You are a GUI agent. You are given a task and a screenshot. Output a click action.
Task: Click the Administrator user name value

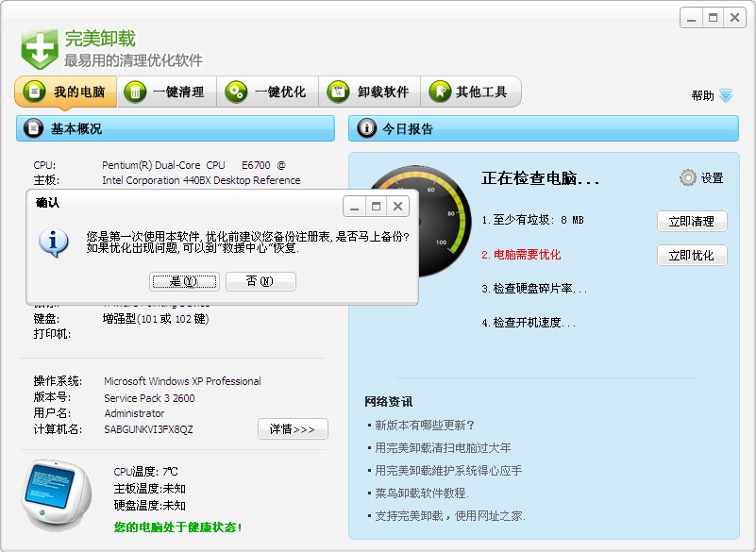(x=134, y=413)
